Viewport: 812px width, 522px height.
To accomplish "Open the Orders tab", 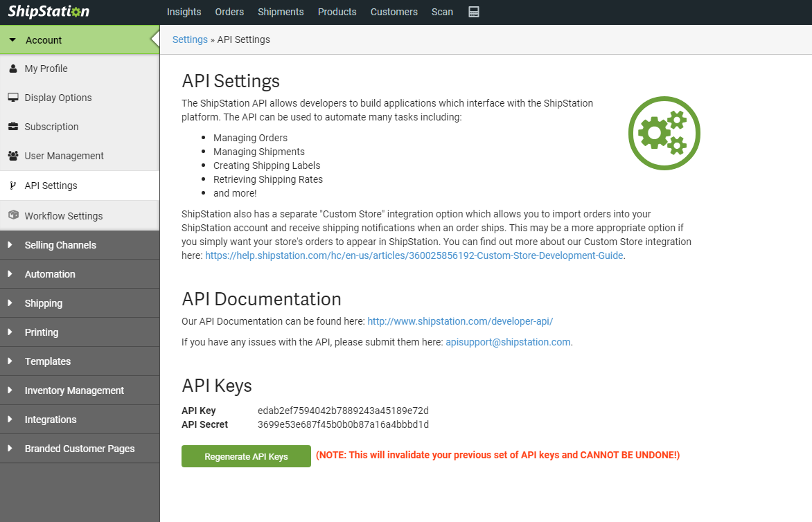I will (x=229, y=12).
